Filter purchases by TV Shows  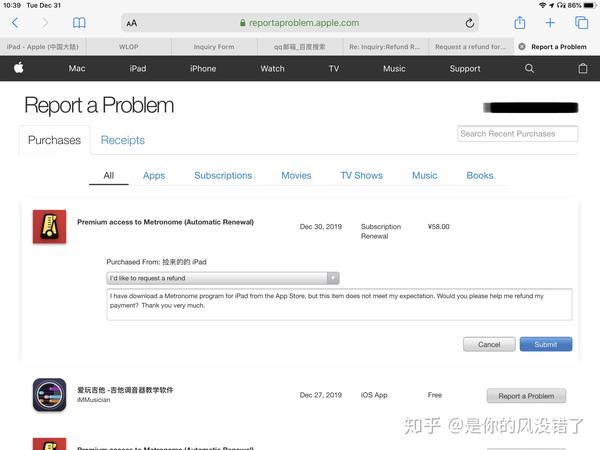pyautogui.click(x=362, y=176)
